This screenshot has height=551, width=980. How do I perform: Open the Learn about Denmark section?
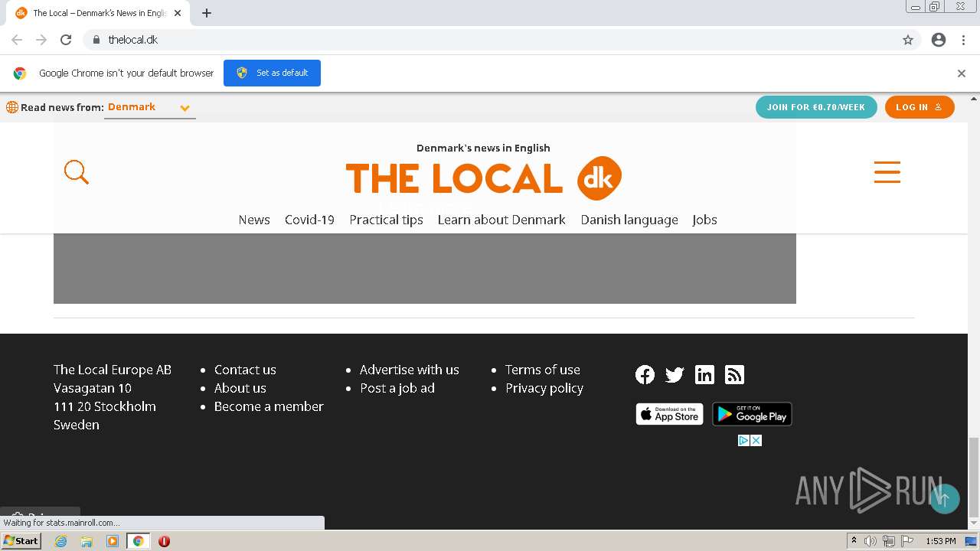click(501, 220)
